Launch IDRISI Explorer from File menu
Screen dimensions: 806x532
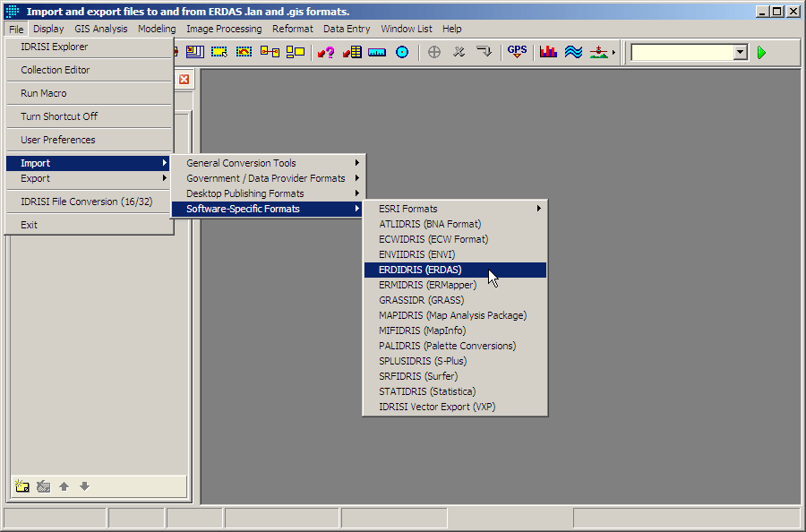(88, 47)
